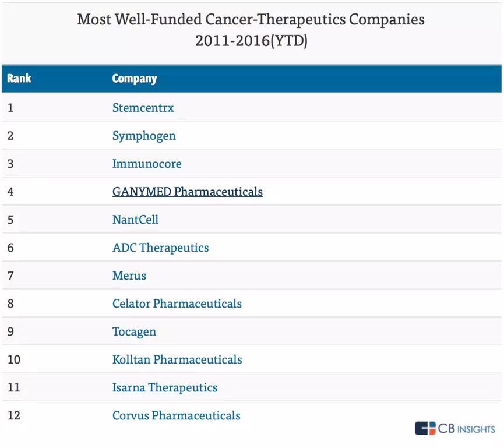The height and width of the screenshot is (448, 504).
Task: Open Kolltan Pharmaceuticals link
Action: pos(177,359)
